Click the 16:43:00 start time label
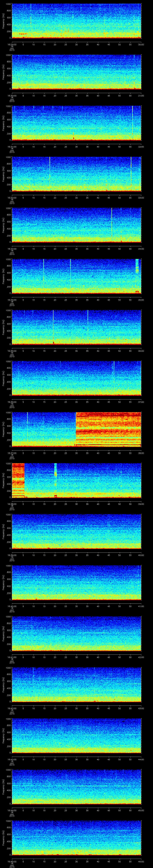 (12, 760)
